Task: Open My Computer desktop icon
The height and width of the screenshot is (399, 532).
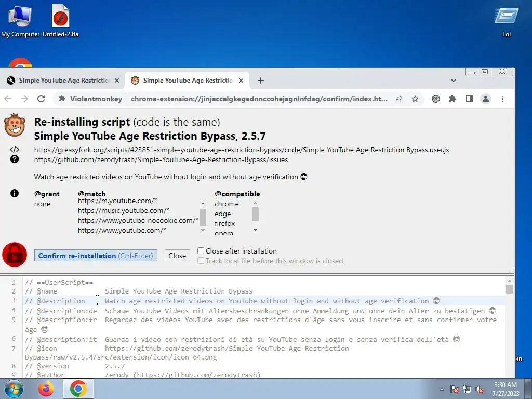Action: pos(20,21)
